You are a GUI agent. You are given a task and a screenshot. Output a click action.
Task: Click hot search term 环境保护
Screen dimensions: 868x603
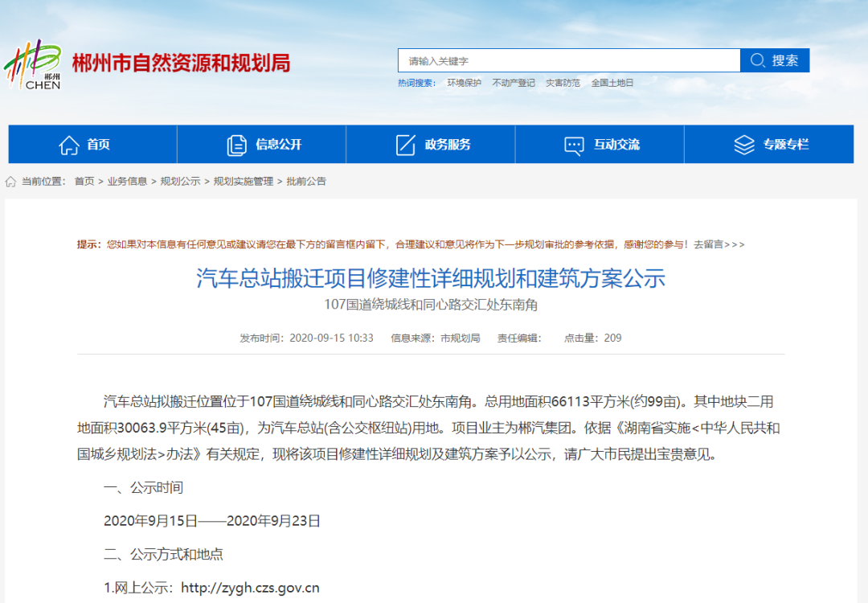pos(464,83)
